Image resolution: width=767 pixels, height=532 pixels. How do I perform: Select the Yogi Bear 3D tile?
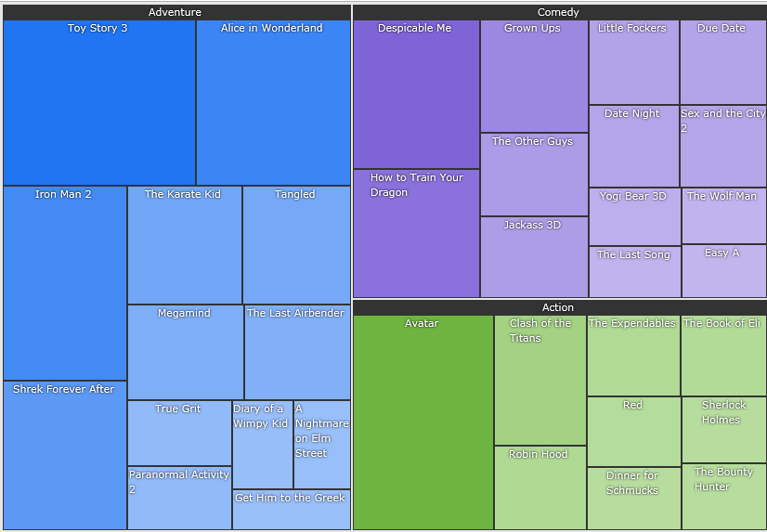tap(635, 216)
